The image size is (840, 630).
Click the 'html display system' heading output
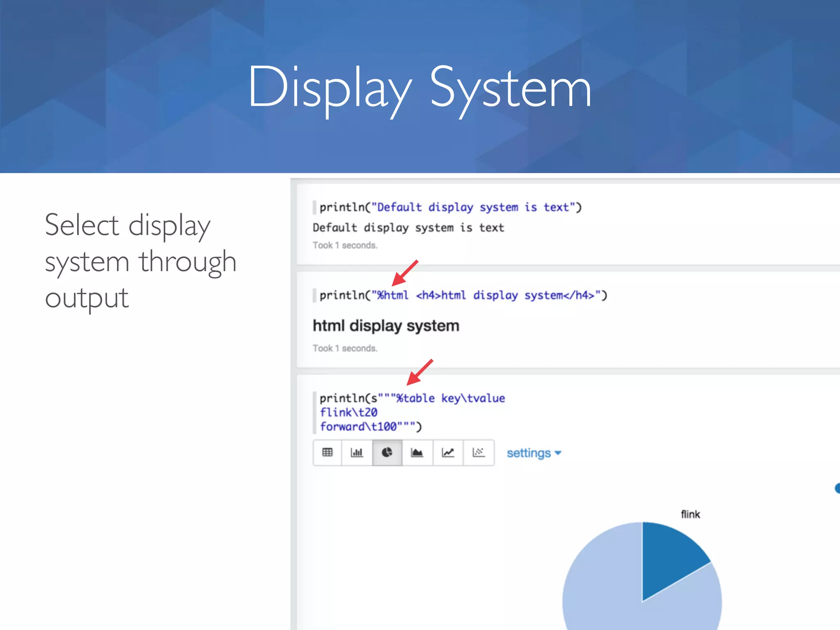pyautogui.click(x=386, y=326)
